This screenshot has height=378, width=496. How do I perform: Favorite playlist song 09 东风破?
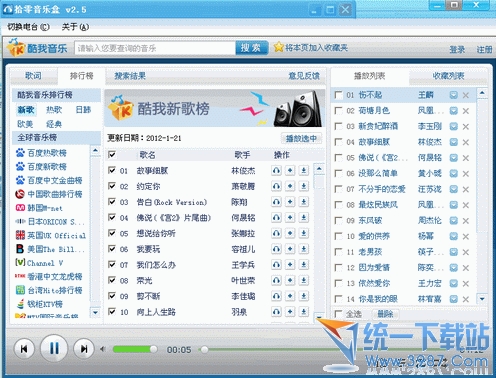(454, 220)
